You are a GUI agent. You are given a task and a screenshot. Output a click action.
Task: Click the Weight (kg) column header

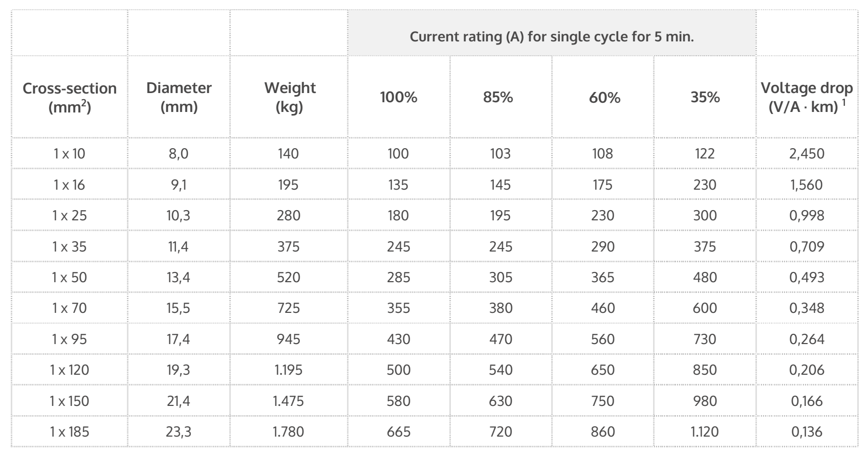290,97
